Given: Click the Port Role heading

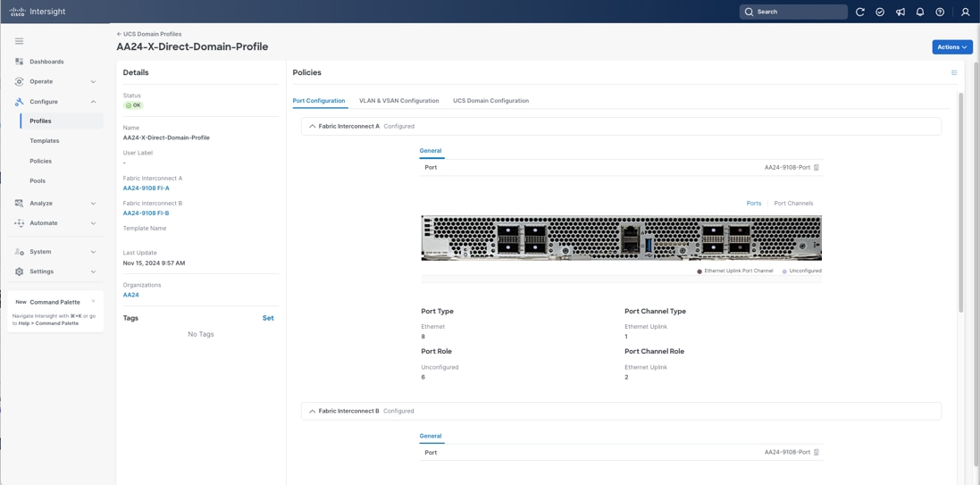Looking at the screenshot, I should [436, 351].
